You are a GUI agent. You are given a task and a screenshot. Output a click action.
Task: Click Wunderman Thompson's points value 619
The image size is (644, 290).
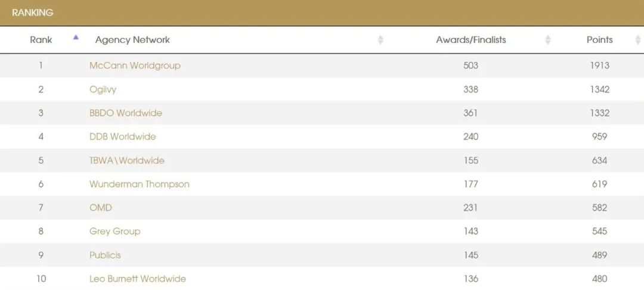click(600, 184)
